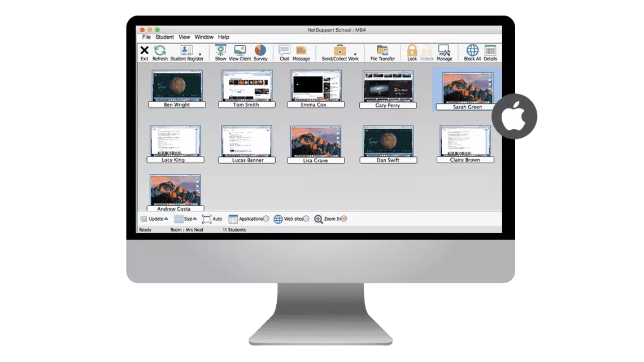Open the File Transfer tool
This screenshot has height=362, width=644.
[x=382, y=51]
